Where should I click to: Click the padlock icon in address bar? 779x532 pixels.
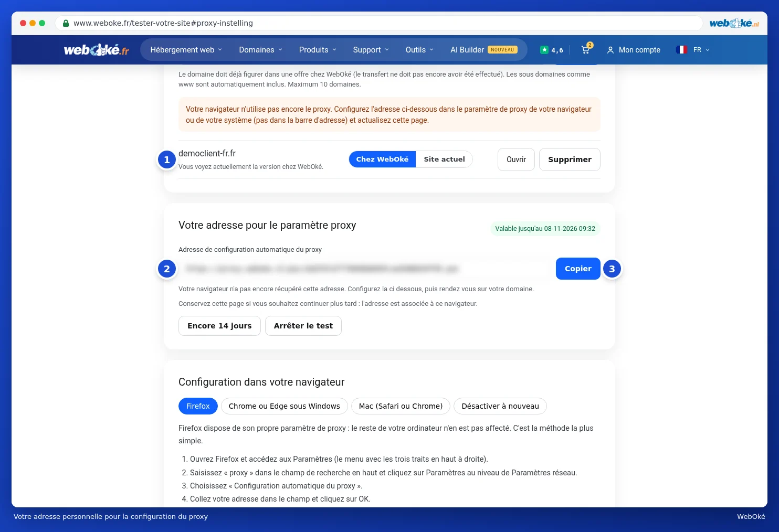66,23
